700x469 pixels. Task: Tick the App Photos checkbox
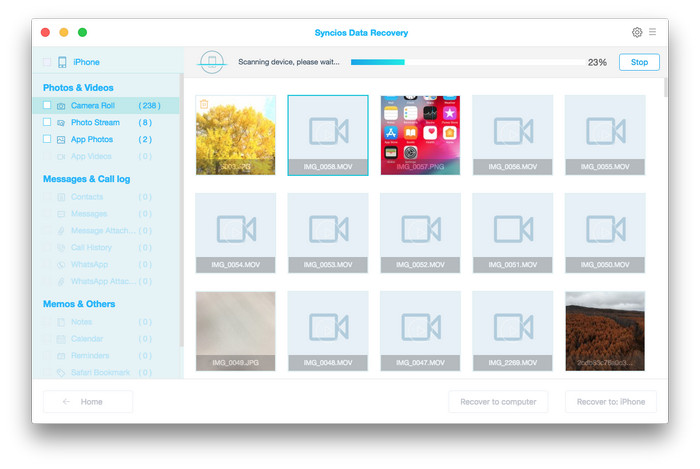point(47,139)
